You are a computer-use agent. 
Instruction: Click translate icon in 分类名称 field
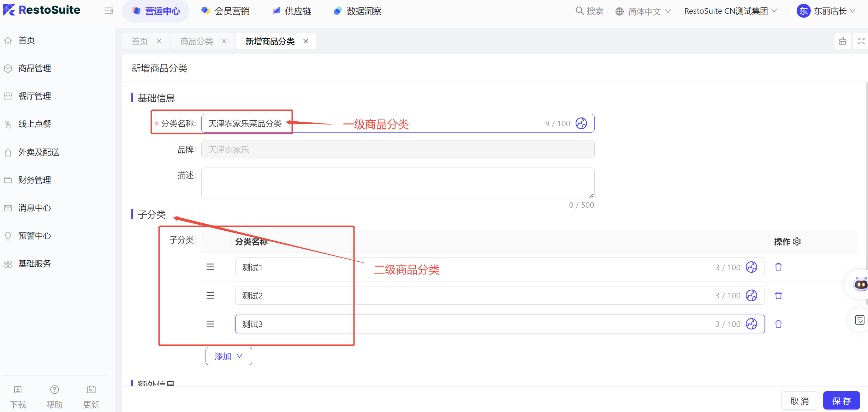581,123
